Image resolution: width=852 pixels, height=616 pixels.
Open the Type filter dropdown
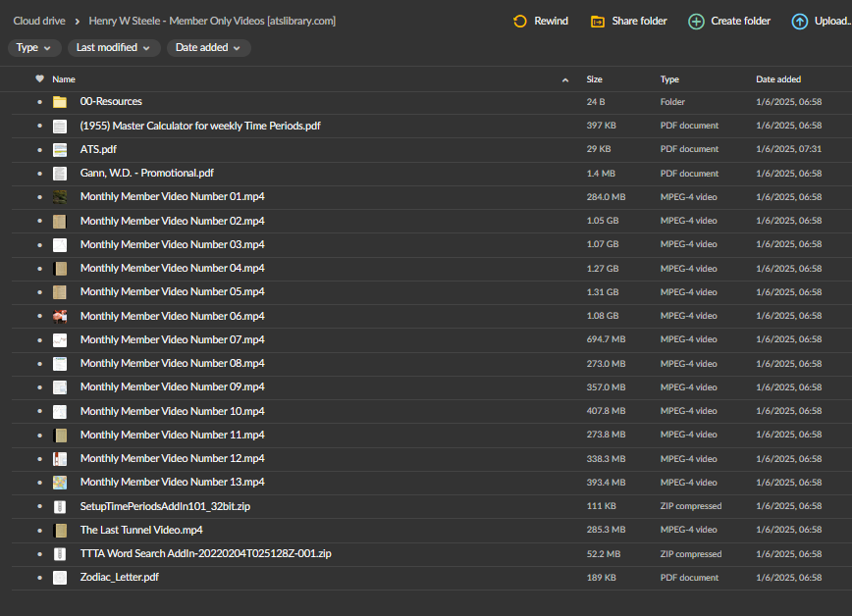[x=35, y=47]
